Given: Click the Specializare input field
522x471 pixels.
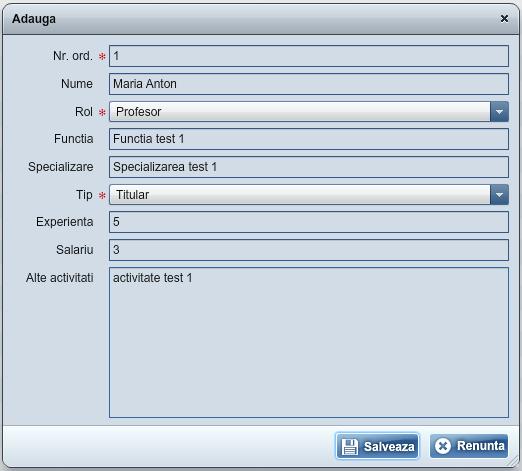Looking at the screenshot, I should click(x=309, y=167).
